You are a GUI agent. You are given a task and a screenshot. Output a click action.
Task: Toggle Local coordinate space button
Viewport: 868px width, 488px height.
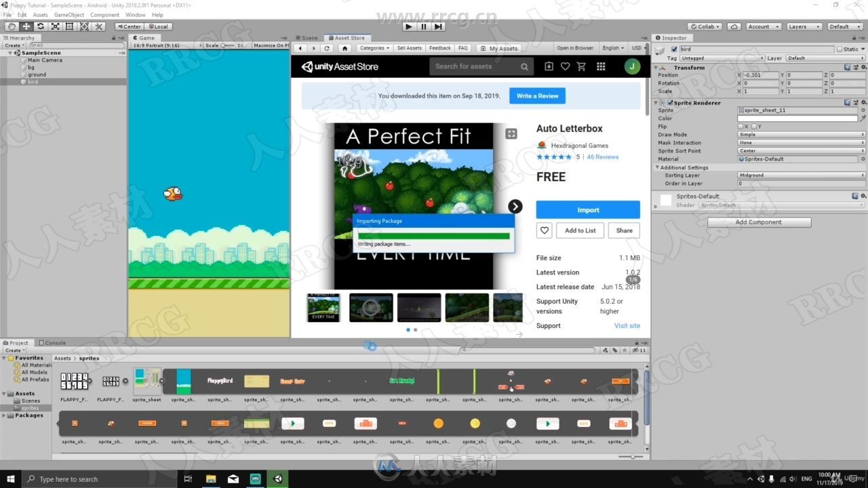158,26
